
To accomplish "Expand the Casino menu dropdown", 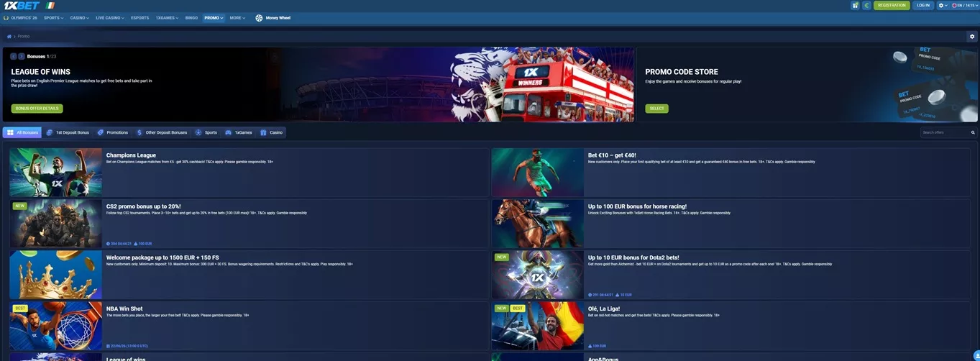I will 79,18.
